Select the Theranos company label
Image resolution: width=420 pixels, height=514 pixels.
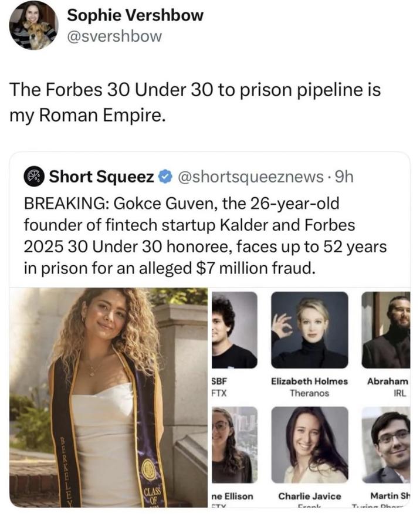(309, 393)
